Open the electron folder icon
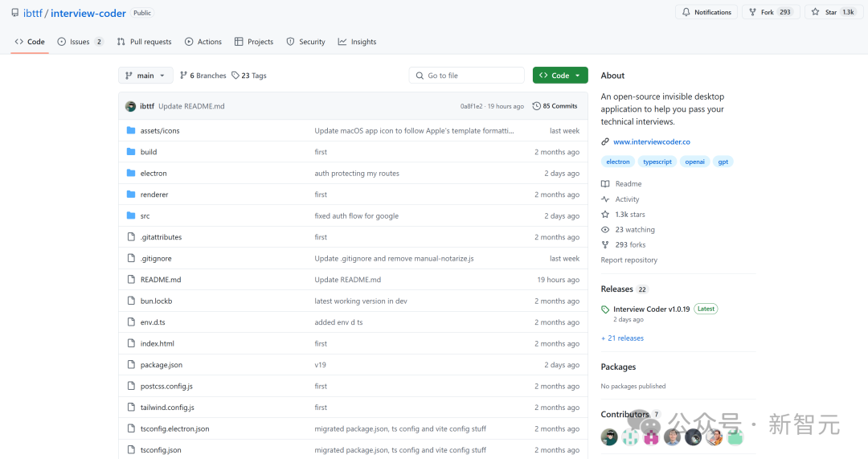Screen dimensions: 868x459 point(131,173)
